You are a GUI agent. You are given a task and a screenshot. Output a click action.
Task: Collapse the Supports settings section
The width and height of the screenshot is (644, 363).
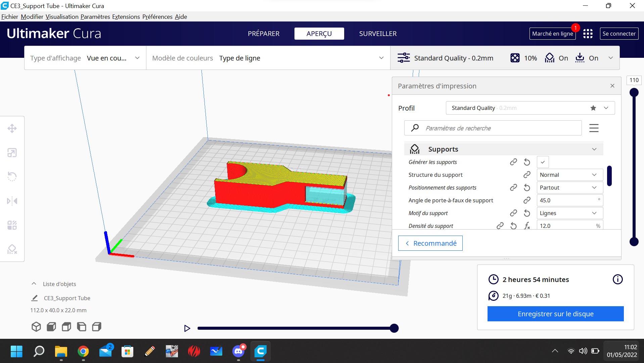(594, 149)
